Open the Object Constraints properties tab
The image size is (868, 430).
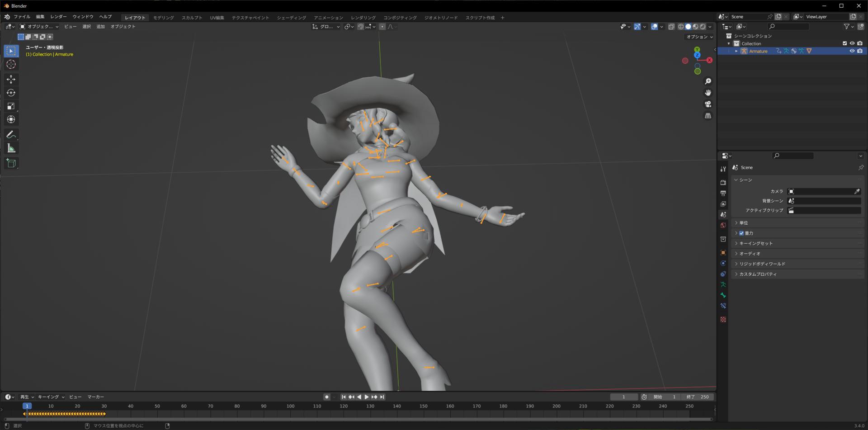pos(723,274)
